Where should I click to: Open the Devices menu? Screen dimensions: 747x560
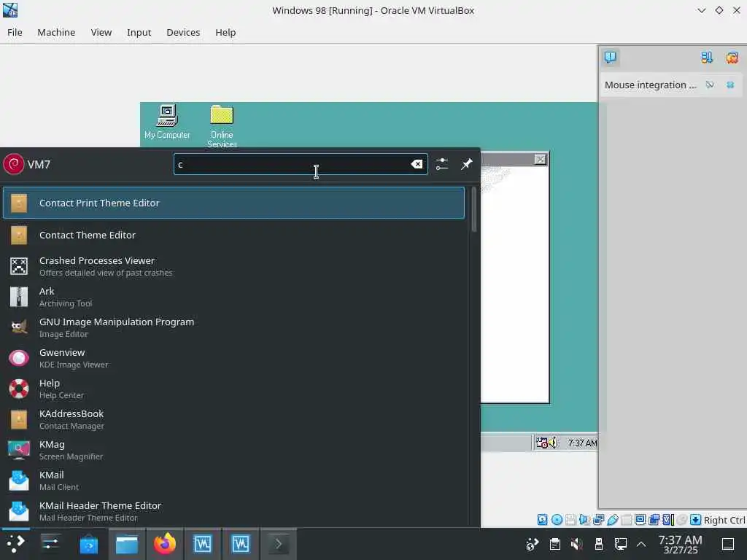pyautogui.click(x=183, y=32)
